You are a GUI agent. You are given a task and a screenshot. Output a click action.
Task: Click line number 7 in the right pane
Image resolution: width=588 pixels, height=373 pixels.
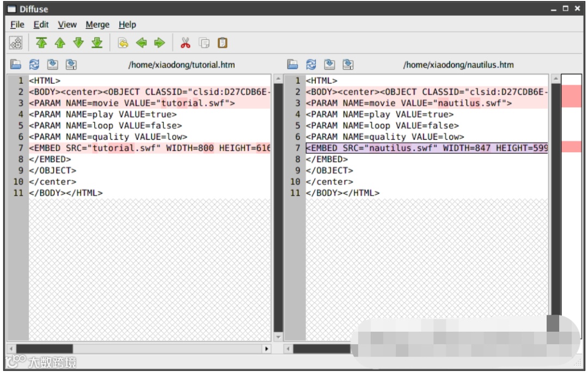click(297, 148)
